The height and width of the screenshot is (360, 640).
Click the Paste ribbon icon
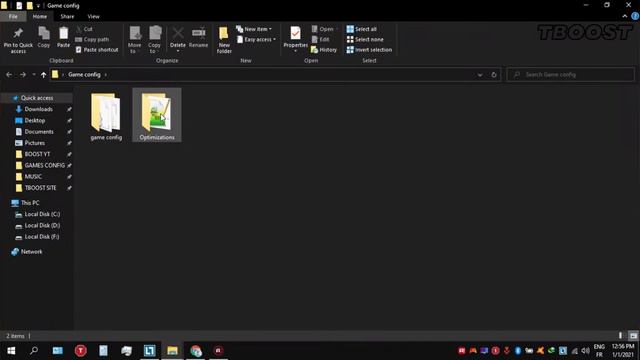click(63, 38)
